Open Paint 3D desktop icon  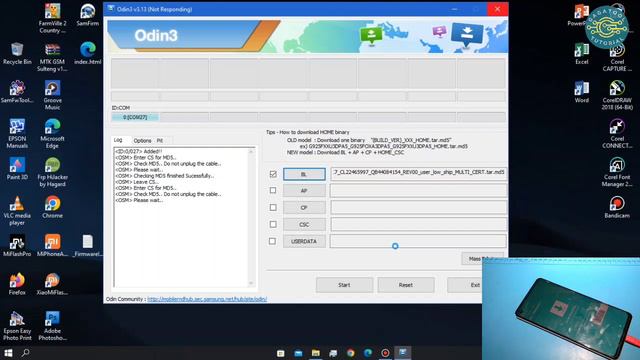(x=17, y=169)
